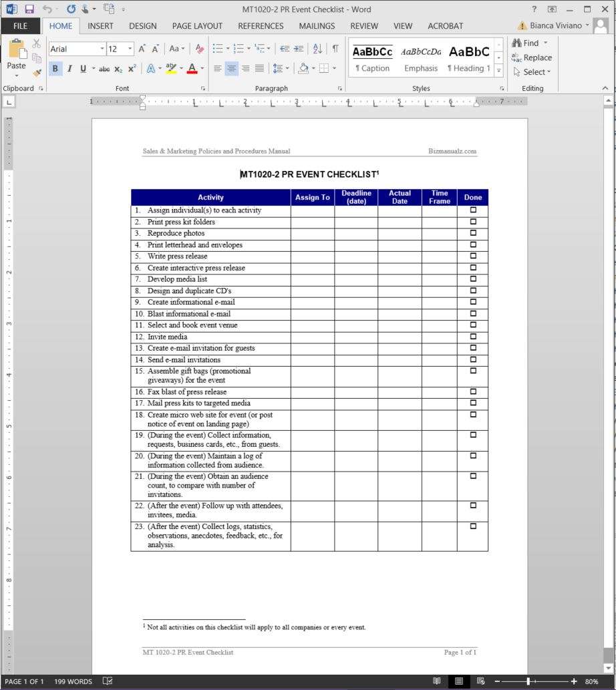616x690 pixels.
Task: Apply the Caption style
Action: point(372,59)
